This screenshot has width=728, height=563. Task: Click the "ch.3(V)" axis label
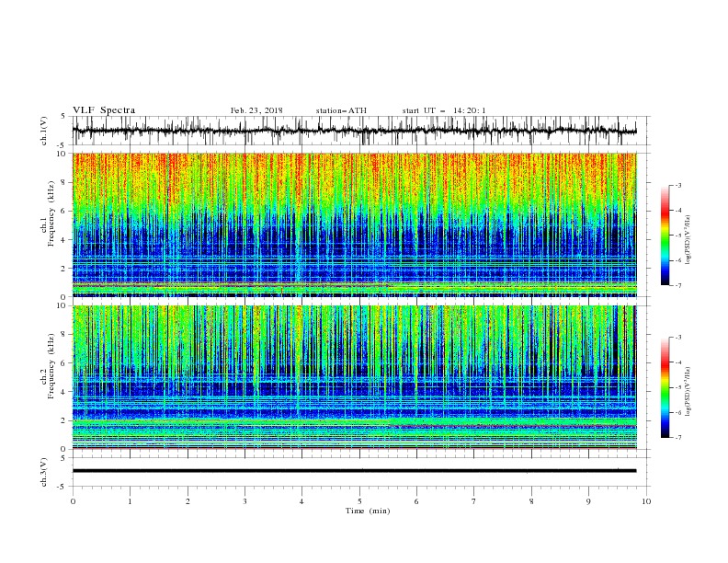click(44, 472)
